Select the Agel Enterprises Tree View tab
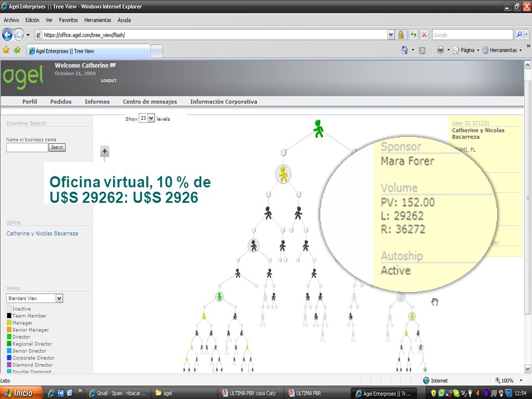532x399 pixels. [89, 51]
